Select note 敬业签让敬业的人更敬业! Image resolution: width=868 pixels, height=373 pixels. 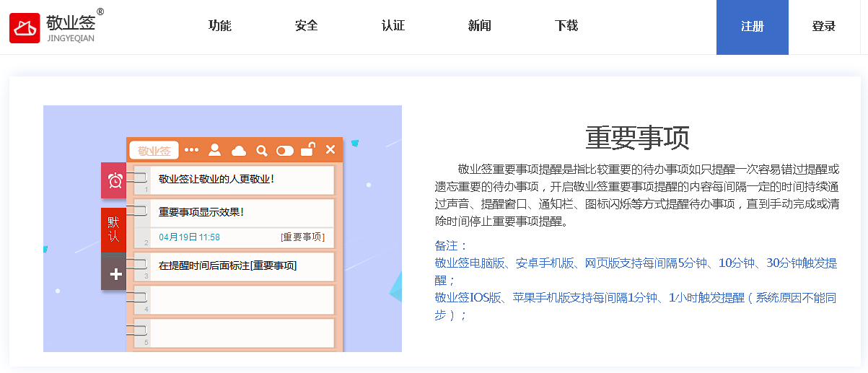(x=234, y=180)
